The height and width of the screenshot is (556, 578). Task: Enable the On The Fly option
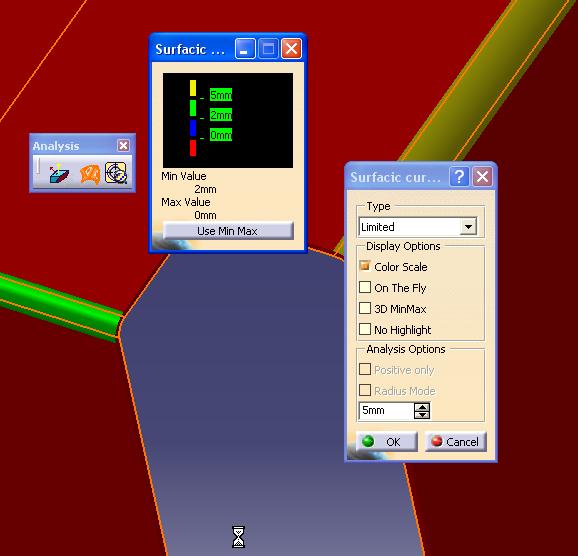click(x=365, y=287)
